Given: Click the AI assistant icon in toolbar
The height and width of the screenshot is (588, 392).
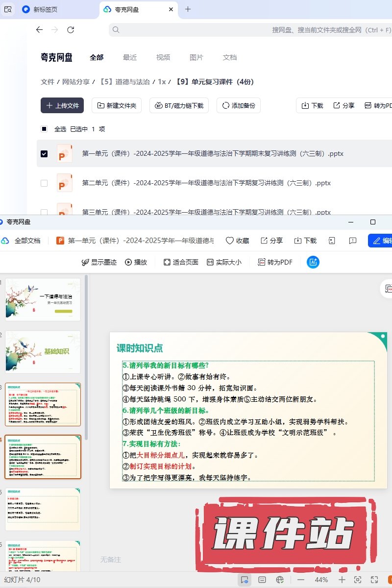Looking at the screenshot, I should (x=313, y=262).
